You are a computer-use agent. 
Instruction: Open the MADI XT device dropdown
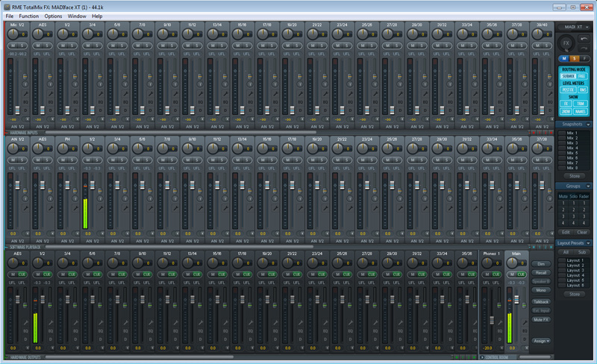click(588, 28)
